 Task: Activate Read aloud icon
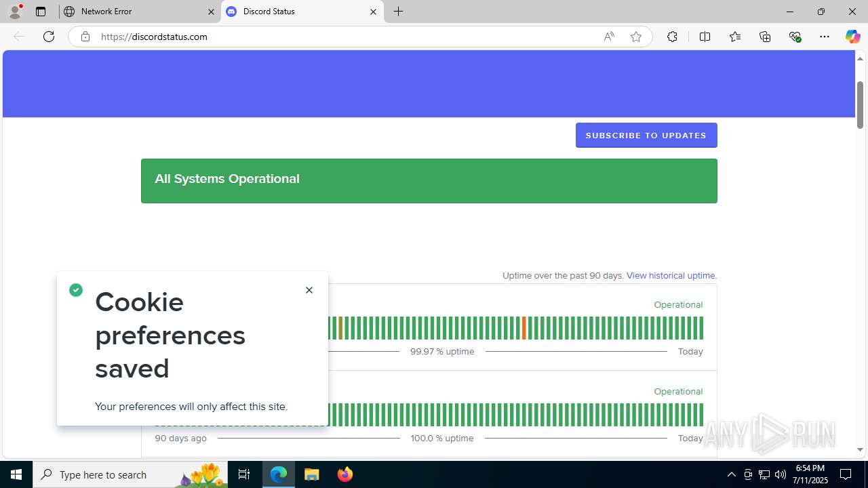pyautogui.click(x=609, y=37)
